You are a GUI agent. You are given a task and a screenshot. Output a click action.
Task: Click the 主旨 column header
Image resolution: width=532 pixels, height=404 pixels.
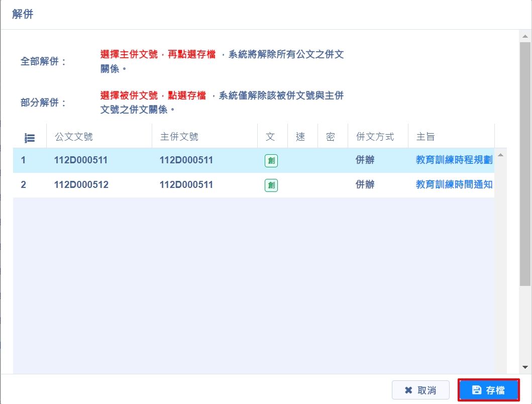point(425,137)
